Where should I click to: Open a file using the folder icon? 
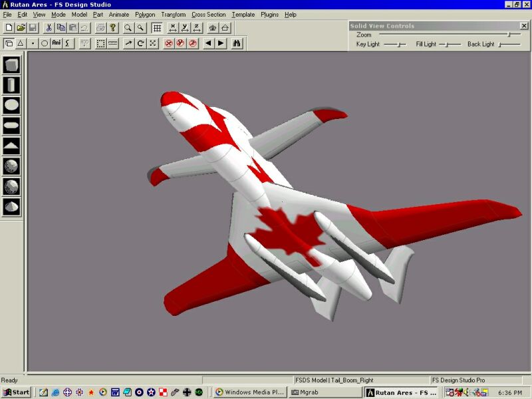21,27
